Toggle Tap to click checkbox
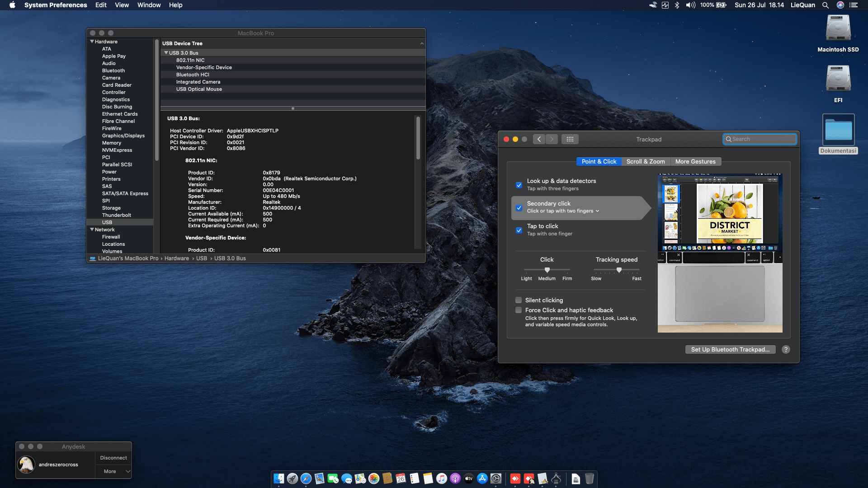 (519, 230)
